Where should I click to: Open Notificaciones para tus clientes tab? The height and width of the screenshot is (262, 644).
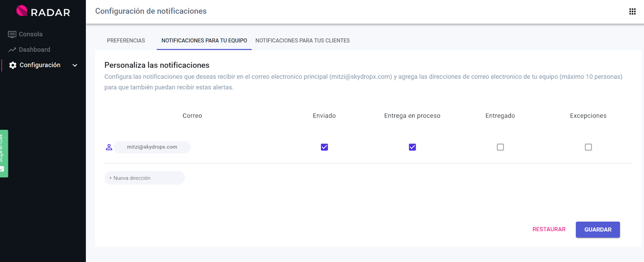tap(302, 41)
